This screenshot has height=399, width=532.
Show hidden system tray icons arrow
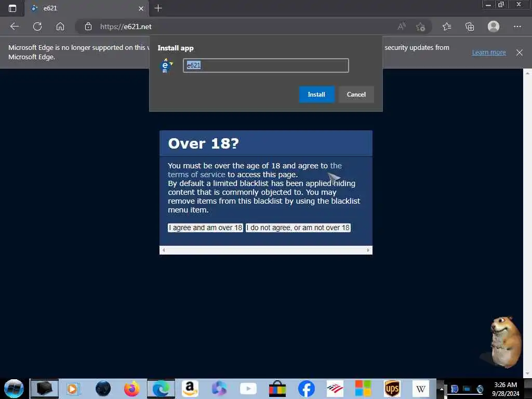[x=442, y=389]
